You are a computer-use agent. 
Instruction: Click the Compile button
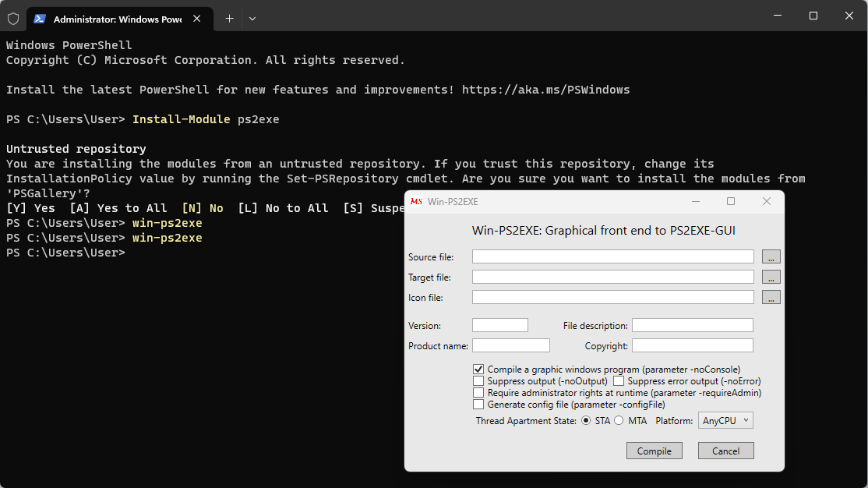pos(655,451)
